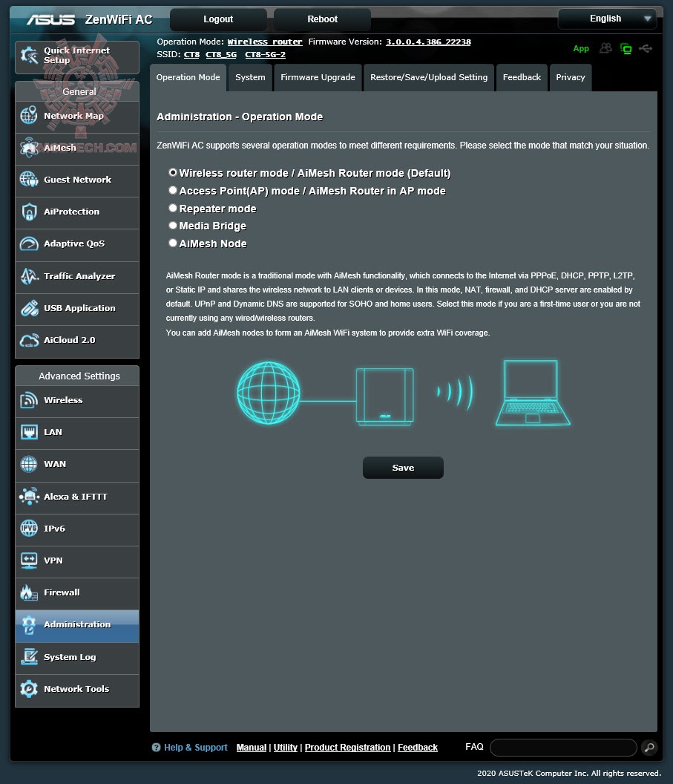
Task: Click the Save button
Action: coord(403,468)
